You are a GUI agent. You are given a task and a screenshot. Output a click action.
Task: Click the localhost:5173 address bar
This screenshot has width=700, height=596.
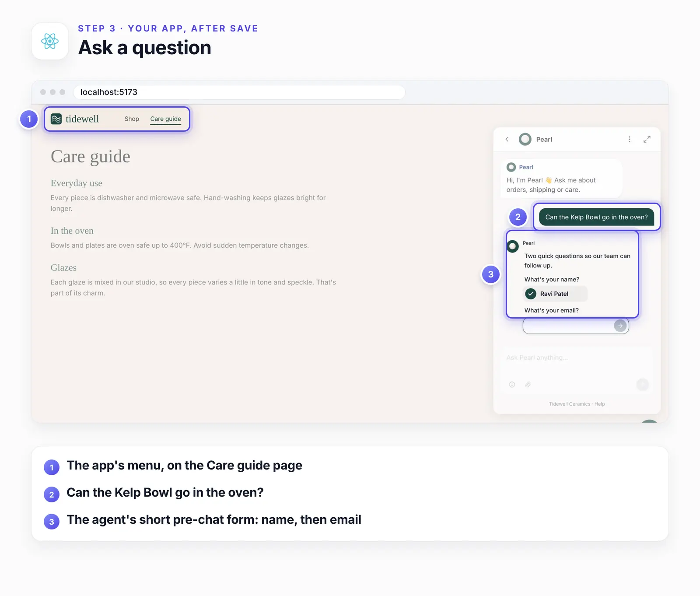pyautogui.click(x=239, y=92)
